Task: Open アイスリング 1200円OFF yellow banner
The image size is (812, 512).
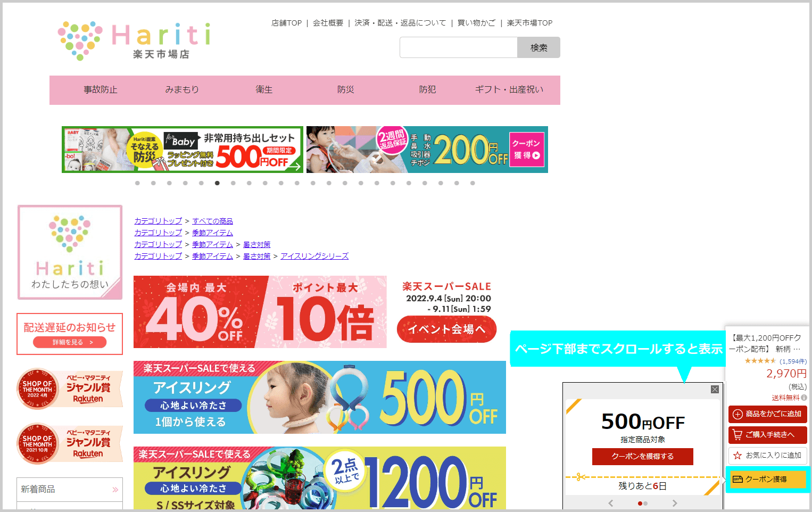Action: [x=320, y=478]
